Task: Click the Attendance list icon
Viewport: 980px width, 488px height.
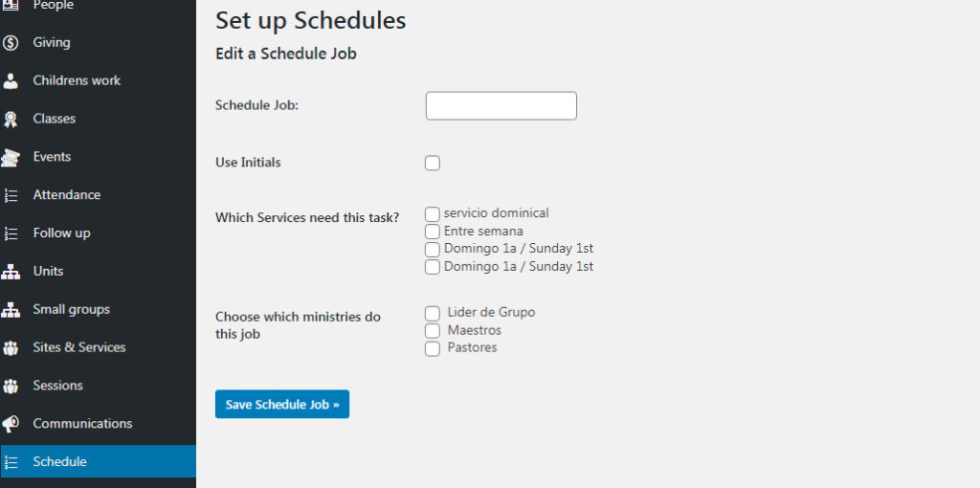Action: 11,195
